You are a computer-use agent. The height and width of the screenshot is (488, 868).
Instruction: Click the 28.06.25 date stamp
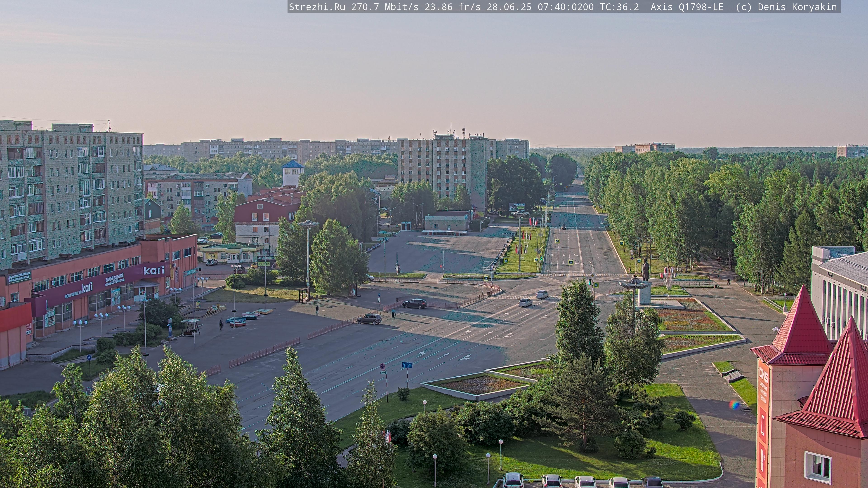[x=509, y=7]
